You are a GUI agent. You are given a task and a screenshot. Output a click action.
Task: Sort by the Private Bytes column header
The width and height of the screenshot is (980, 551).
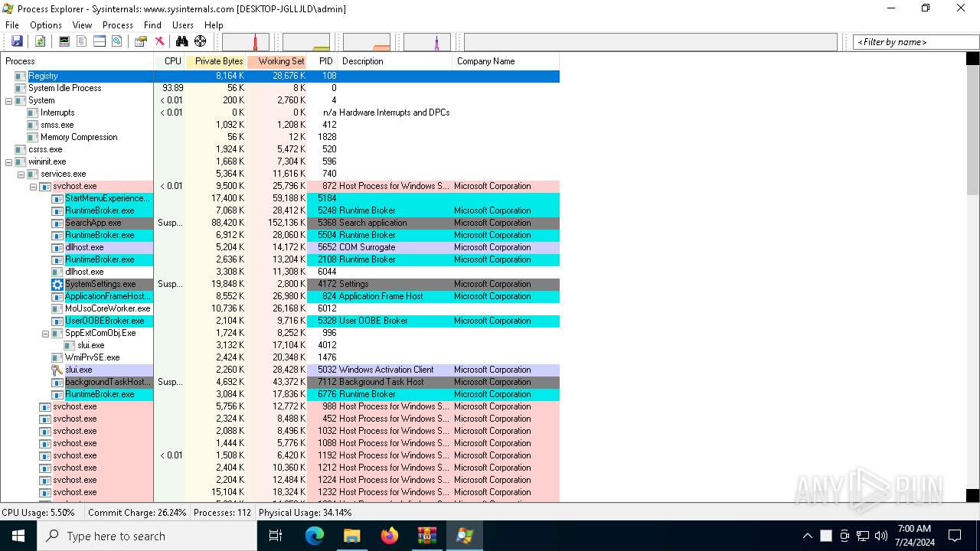point(216,61)
